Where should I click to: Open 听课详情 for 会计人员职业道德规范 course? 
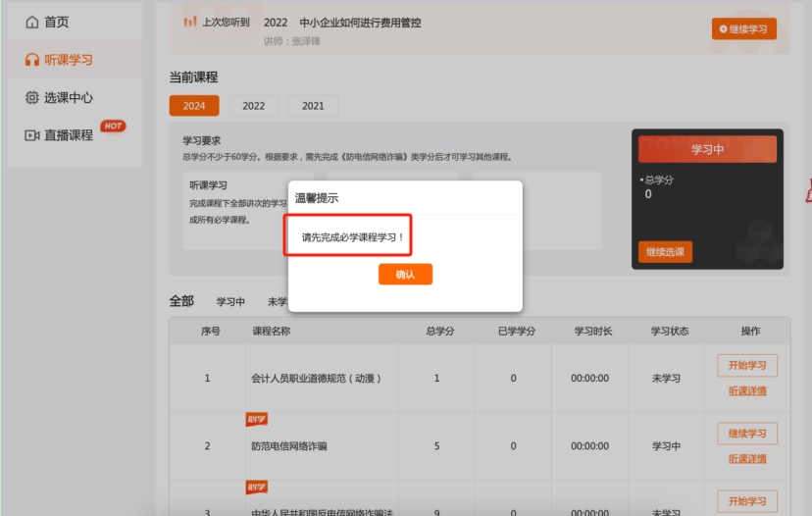pyautogui.click(x=747, y=390)
